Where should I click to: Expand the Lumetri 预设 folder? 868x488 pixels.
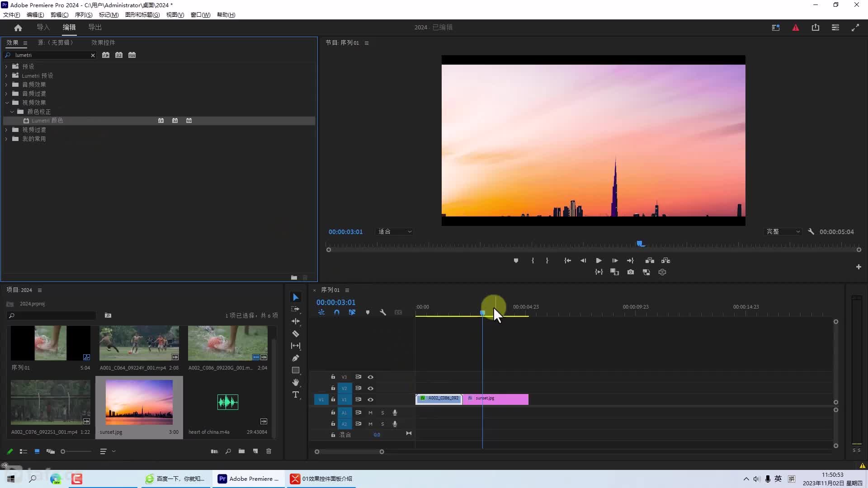tap(6, 75)
